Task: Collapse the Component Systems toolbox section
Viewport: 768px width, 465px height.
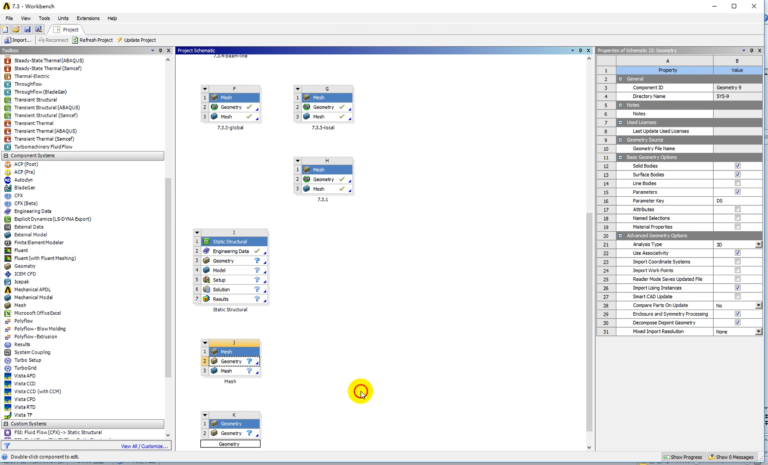Action: click(6, 155)
